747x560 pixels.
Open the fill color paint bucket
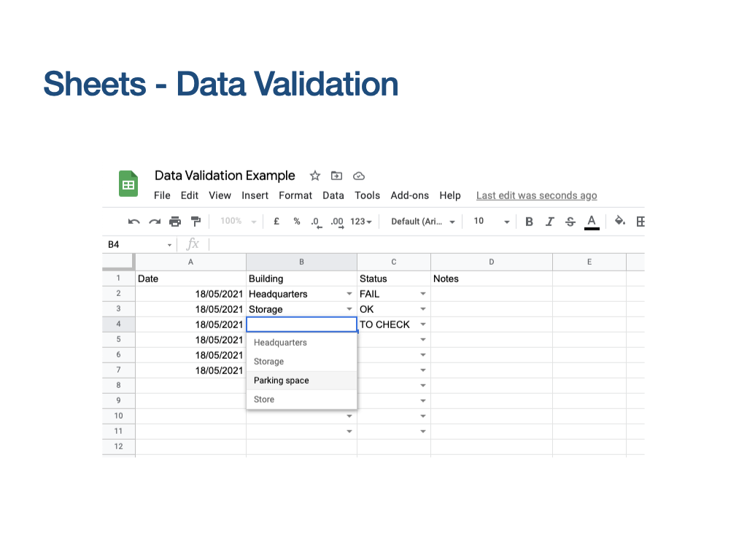620,221
